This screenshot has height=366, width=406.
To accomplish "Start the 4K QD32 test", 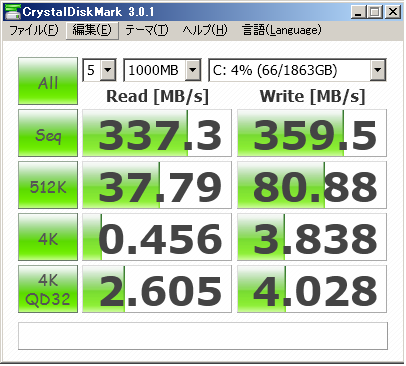I will click(x=48, y=289).
